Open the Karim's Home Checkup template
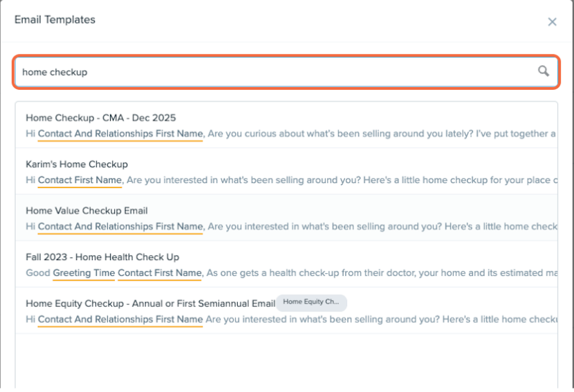 (77, 164)
